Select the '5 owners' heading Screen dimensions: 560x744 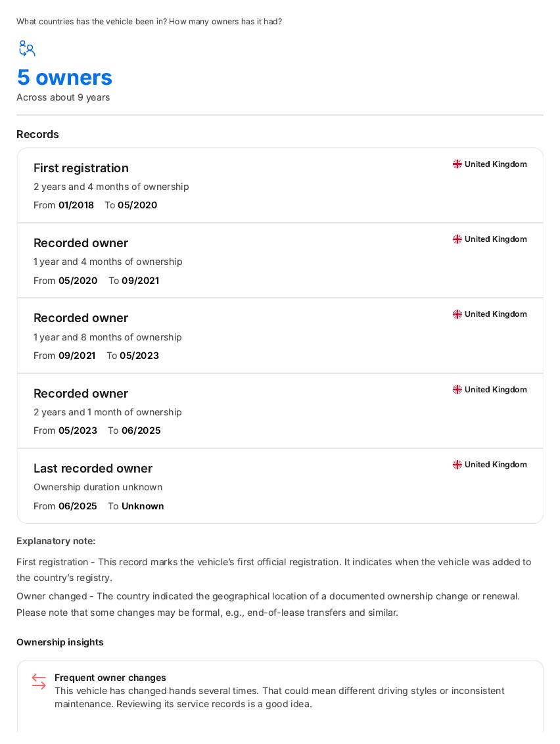[x=64, y=78]
